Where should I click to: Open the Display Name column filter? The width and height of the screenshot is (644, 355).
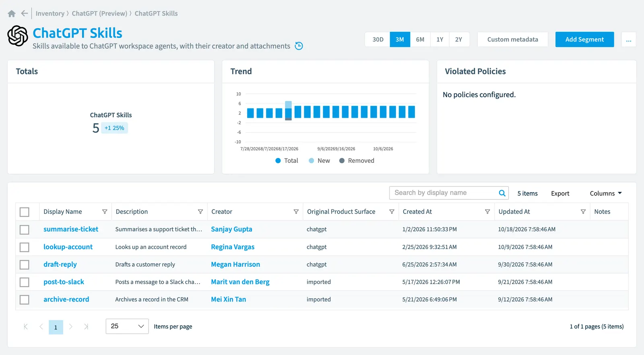pos(105,212)
